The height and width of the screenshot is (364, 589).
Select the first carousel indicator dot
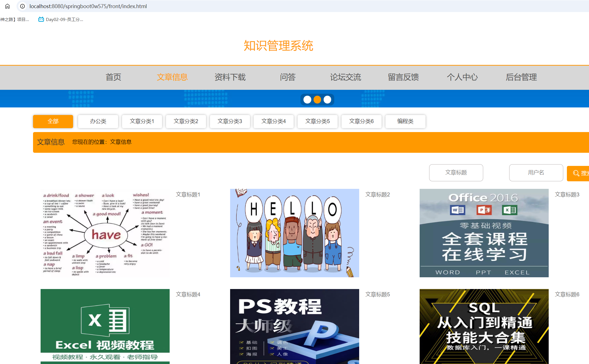(x=307, y=100)
